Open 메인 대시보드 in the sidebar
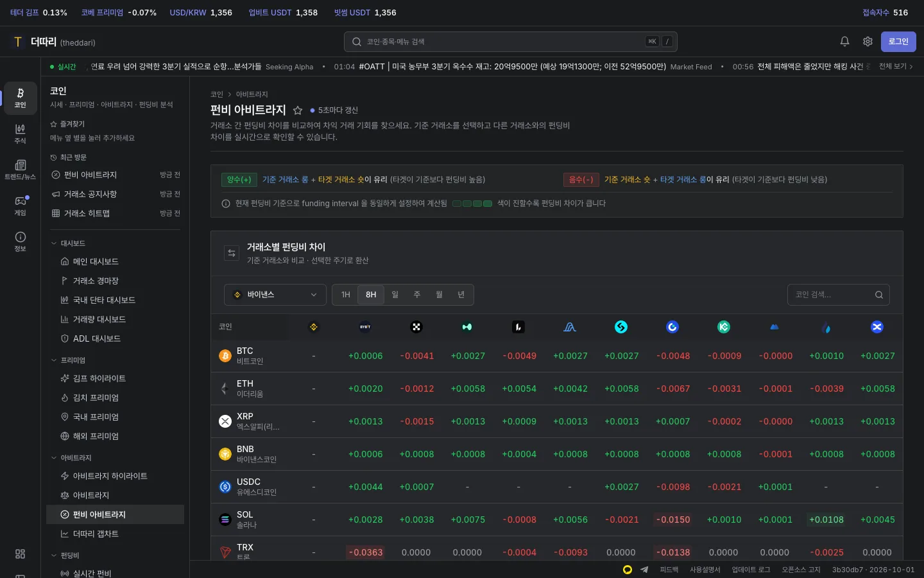Image resolution: width=924 pixels, height=578 pixels. tap(116, 261)
